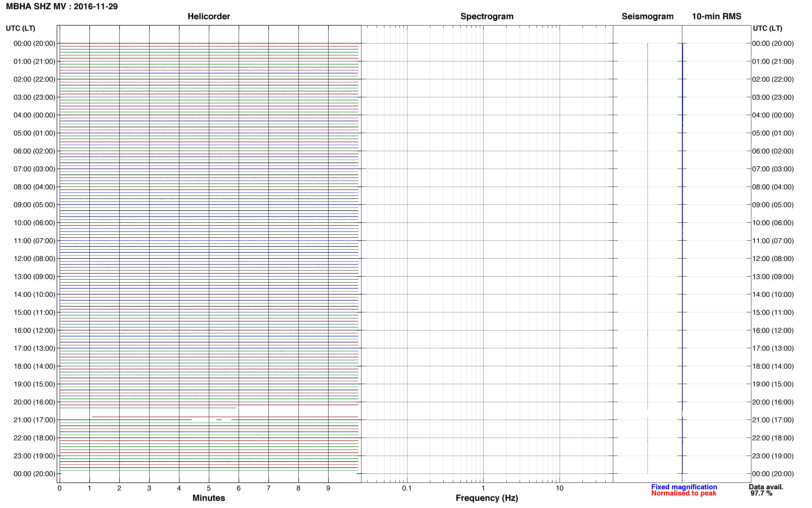812x508 pixels.
Task: Select the left 01:00 (21:00) time label
Action: pos(34,62)
